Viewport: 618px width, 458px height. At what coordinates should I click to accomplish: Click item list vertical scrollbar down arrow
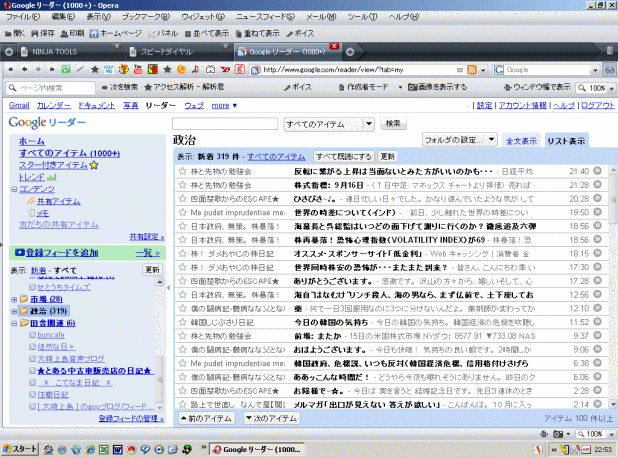612,404
